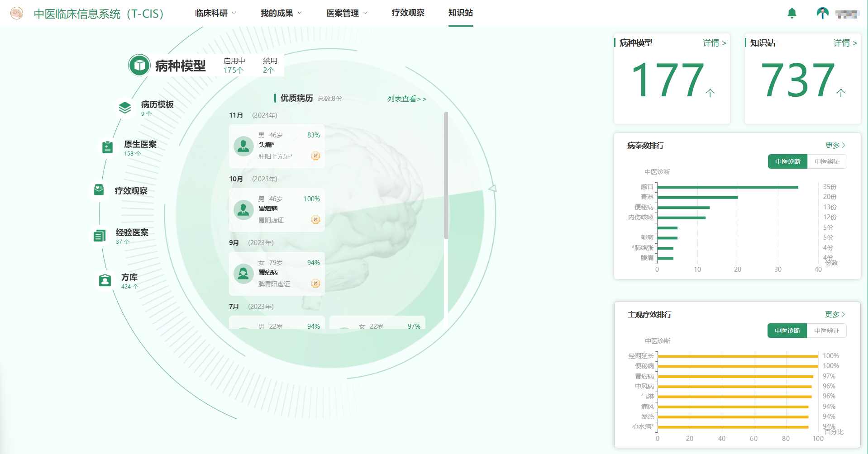The image size is (868, 454).
Task: Expand the 我的成果 dropdown menu
Action: click(x=277, y=13)
